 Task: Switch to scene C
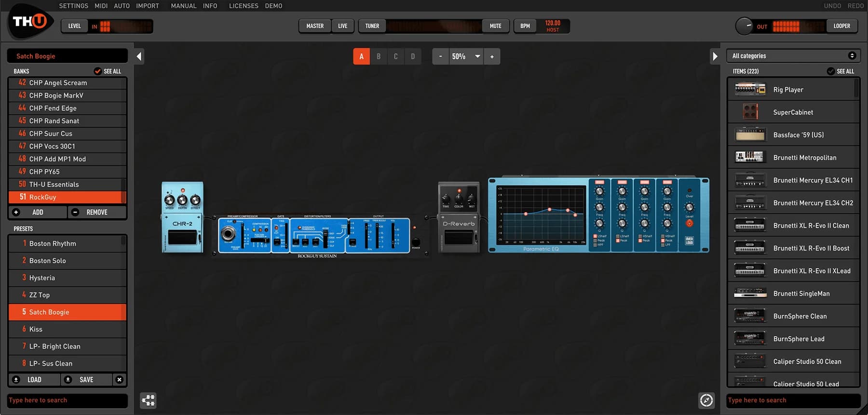pos(396,56)
